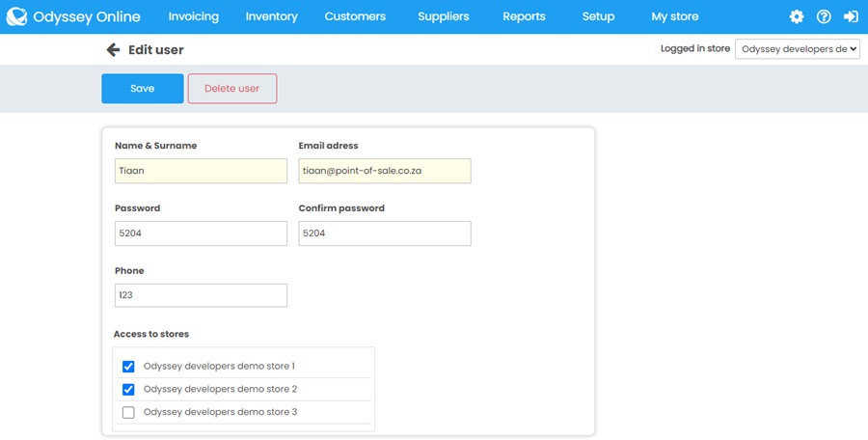Open the Reports menu
The image size is (868, 440).
(524, 16)
